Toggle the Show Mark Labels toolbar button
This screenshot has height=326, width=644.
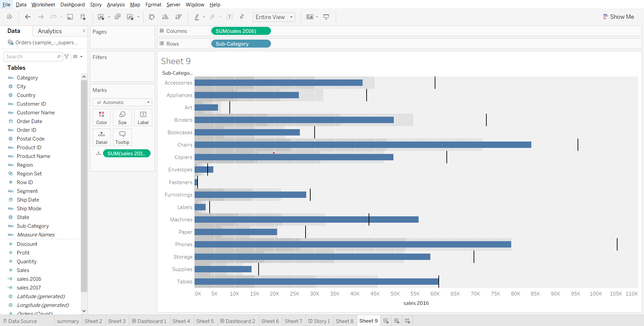[230, 17]
